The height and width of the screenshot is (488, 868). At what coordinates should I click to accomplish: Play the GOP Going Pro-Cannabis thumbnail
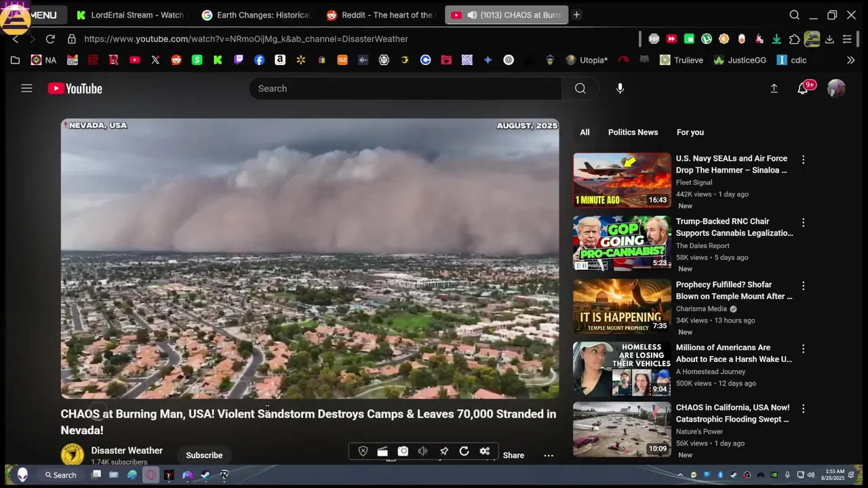(x=622, y=243)
